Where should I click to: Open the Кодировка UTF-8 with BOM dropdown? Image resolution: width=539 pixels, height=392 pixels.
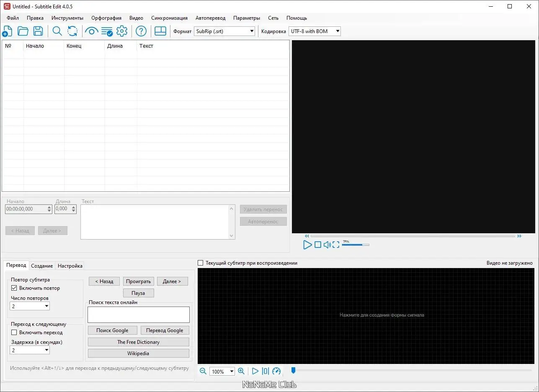315,31
